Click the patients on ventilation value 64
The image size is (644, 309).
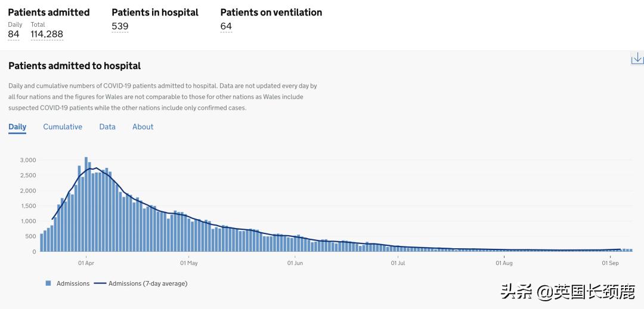point(226,26)
